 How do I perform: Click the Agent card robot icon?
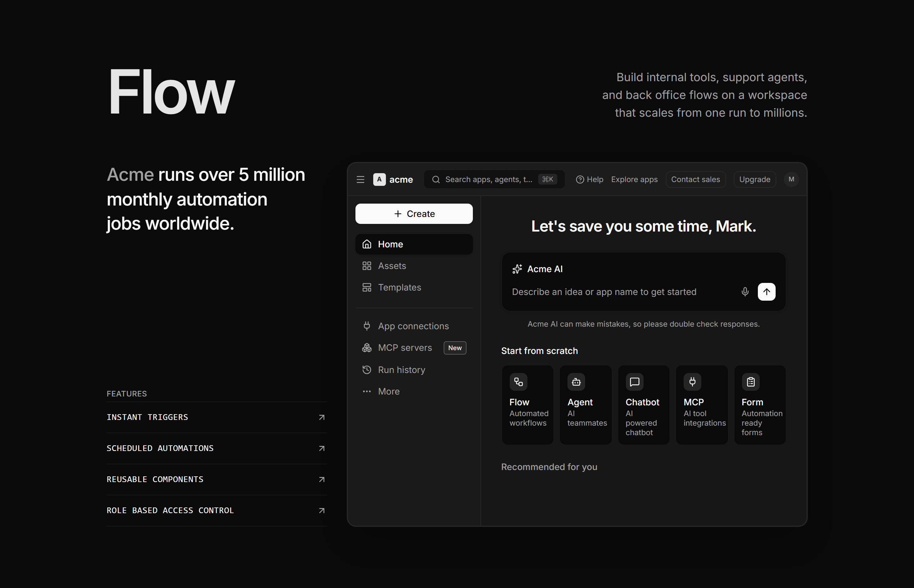[x=576, y=382]
